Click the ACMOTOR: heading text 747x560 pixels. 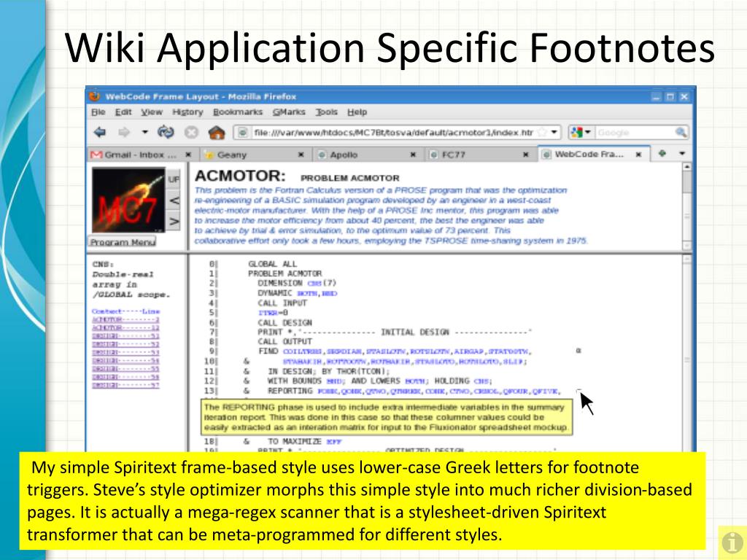click(x=240, y=176)
